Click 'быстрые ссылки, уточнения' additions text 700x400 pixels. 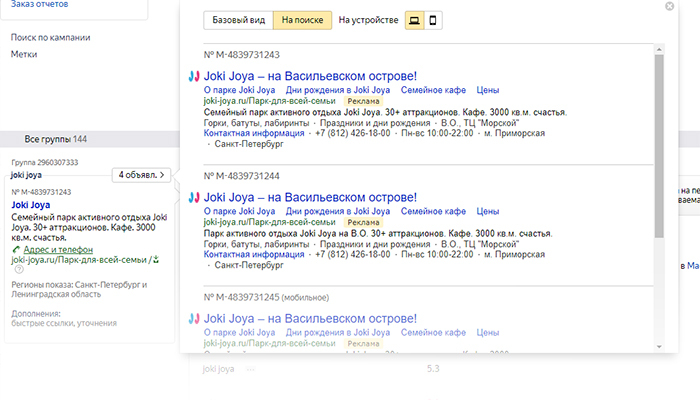tap(64, 323)
